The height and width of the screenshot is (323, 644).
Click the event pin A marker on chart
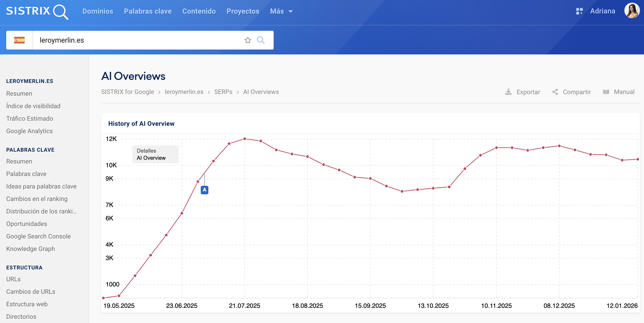tap(205, 190)
